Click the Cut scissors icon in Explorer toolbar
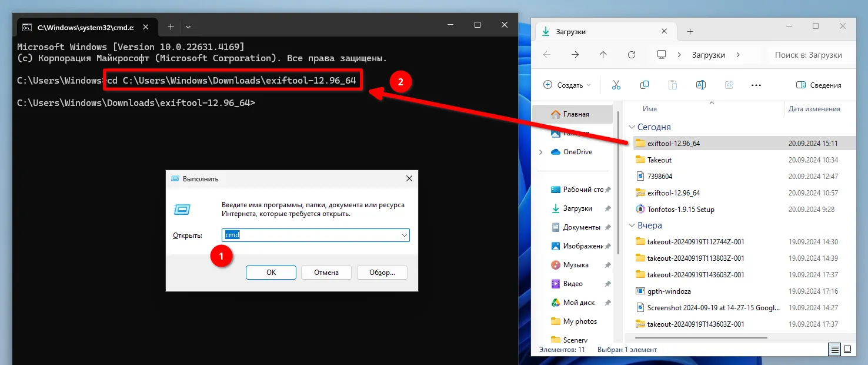This screenshot has height=365, width=868. pos(616,85)
